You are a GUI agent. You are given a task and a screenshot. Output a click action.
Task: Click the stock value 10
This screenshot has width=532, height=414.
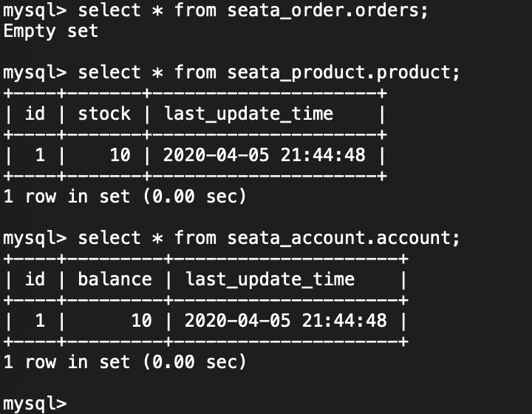(120, 155)
